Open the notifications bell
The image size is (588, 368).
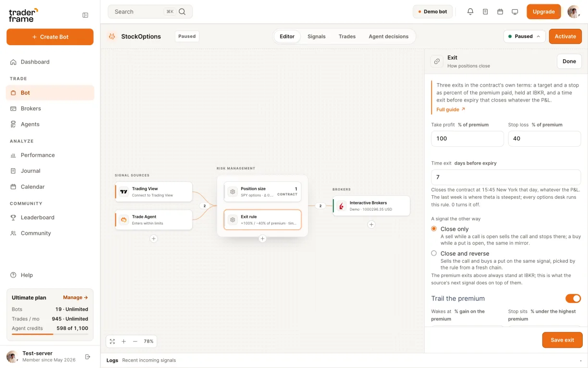click(x=470, y=12)
